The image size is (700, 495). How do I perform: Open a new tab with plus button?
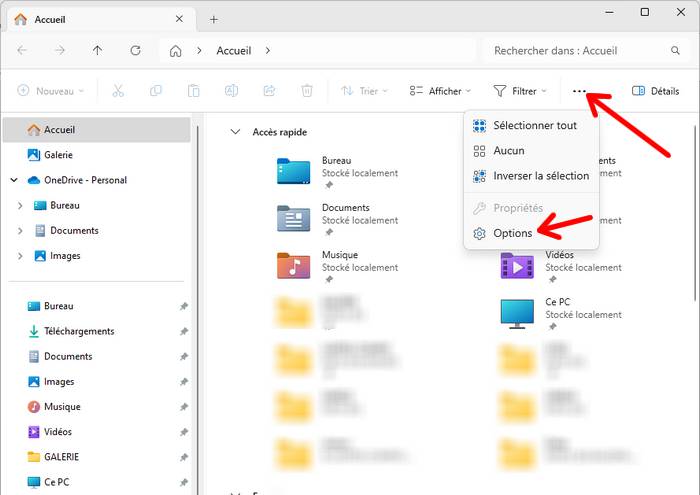pyautogui.click(x=214, y=20)
